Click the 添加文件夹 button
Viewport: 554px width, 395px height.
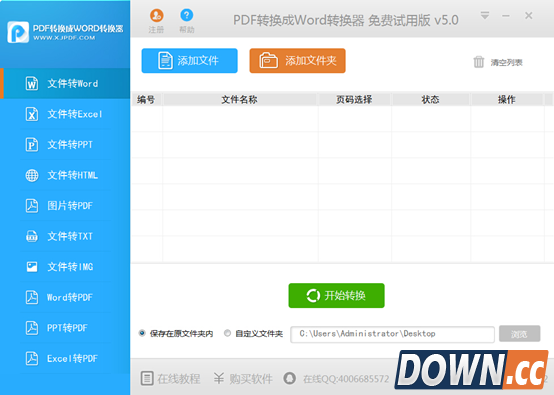tap(297, 61)
